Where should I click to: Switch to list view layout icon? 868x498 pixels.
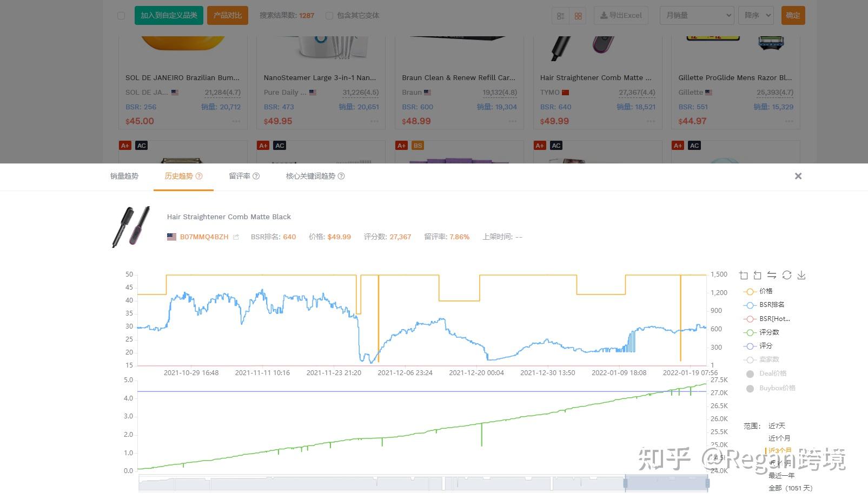[x=561, y=16]
